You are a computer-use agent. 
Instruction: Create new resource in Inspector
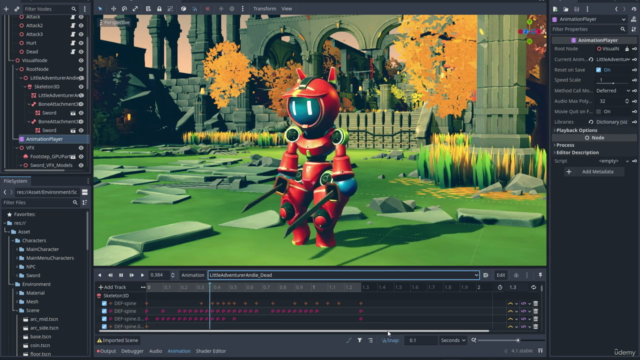click(x=555, y=9)
